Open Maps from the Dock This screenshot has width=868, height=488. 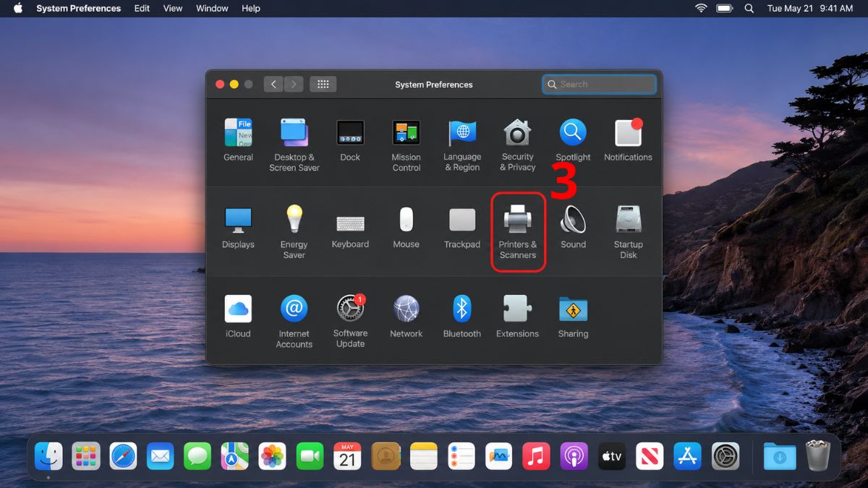pos(235,456)
